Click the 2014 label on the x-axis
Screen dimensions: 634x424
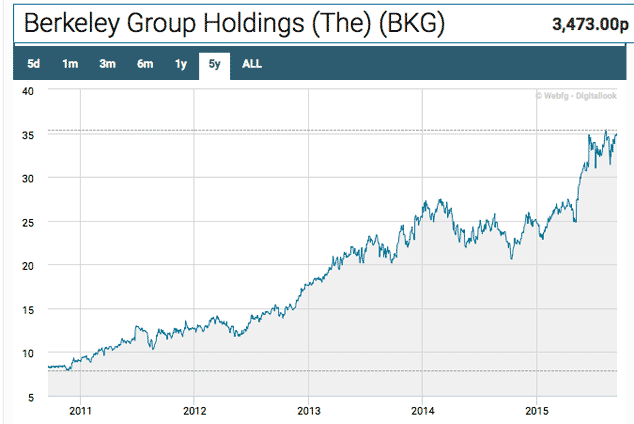click(424, 410)
